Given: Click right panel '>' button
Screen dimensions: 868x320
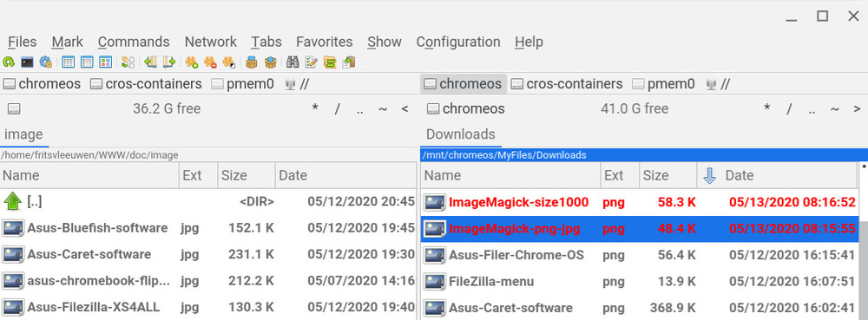Looking at the screenshot, I should click(x=857, y=109).
